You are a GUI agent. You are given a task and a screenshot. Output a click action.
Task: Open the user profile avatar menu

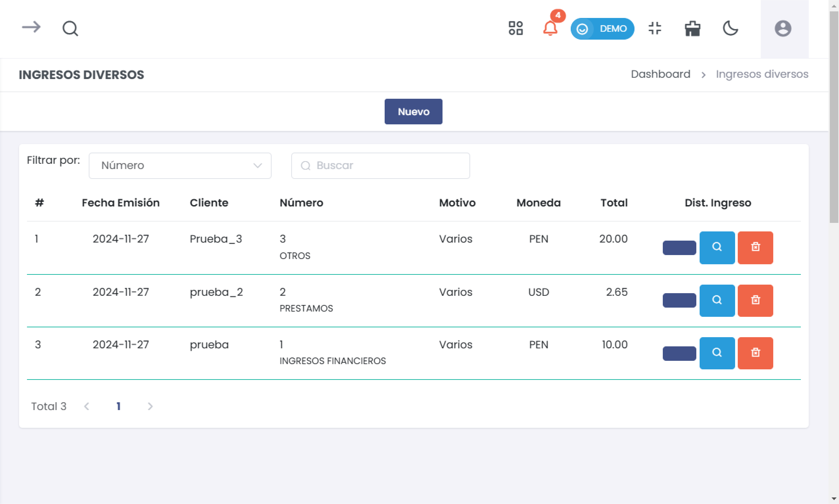coord(783,28)
